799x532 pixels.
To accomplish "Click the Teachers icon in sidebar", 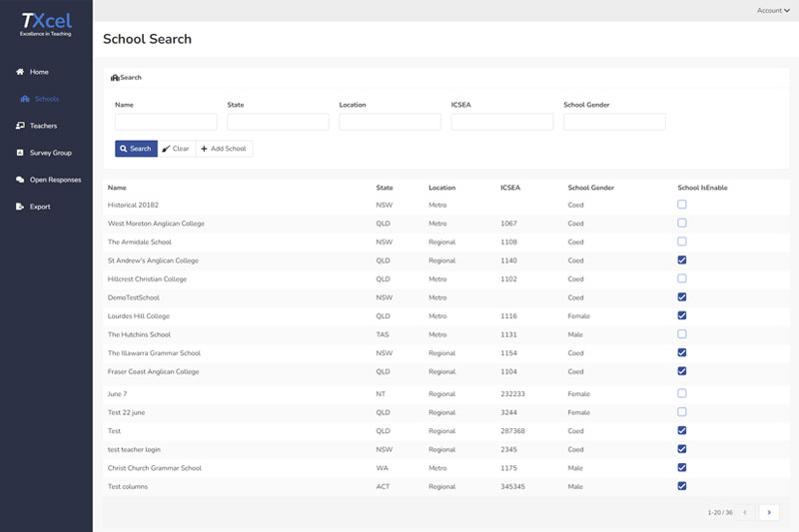I will coord(20,126).
